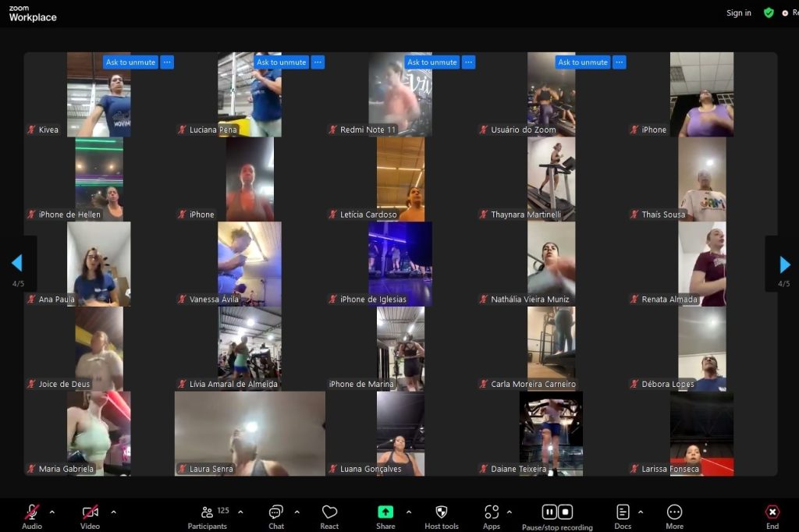Ask Luciana Pena to unmute
Image resolution: width=799 pixels, height=532 pixels.
click(281, 62)
